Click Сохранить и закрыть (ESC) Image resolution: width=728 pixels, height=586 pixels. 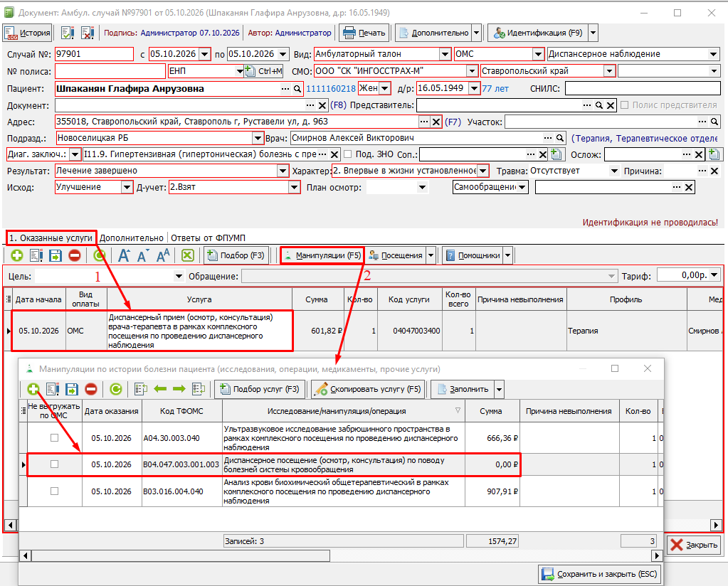point(601,574)
